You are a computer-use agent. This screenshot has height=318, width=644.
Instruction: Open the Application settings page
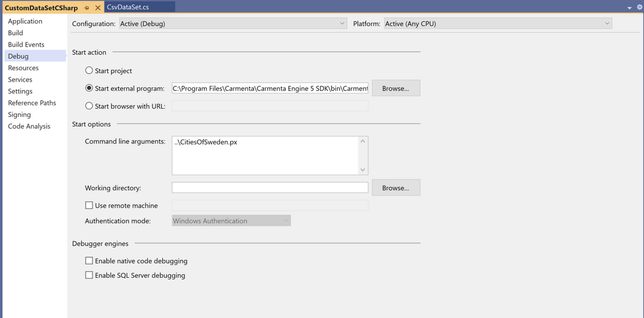click(25, 21)
